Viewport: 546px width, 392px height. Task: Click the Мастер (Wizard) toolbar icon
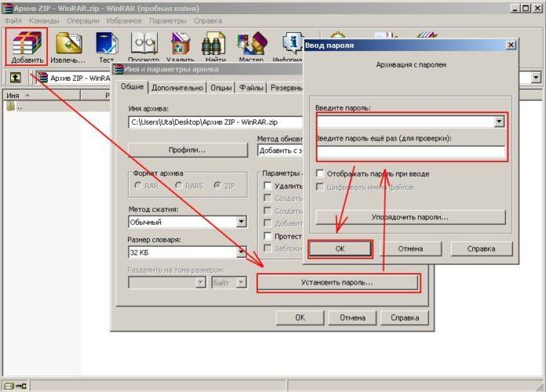[x=251, y=47]
